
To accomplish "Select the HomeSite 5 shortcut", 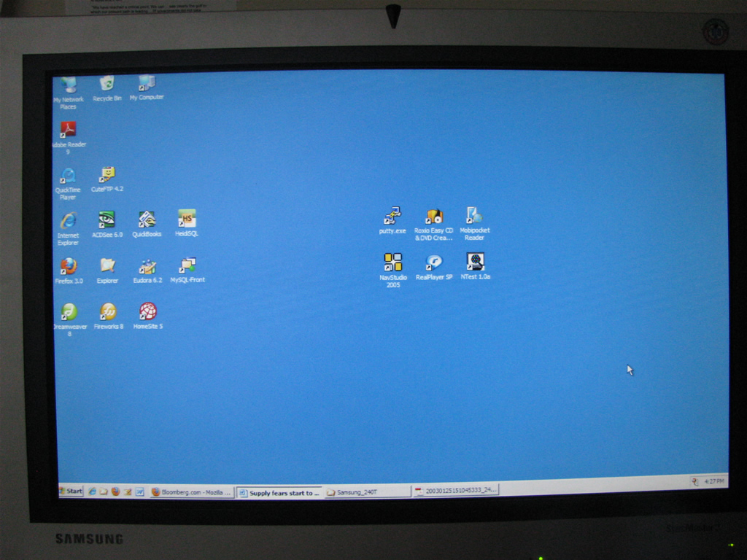I will (147, 316).
